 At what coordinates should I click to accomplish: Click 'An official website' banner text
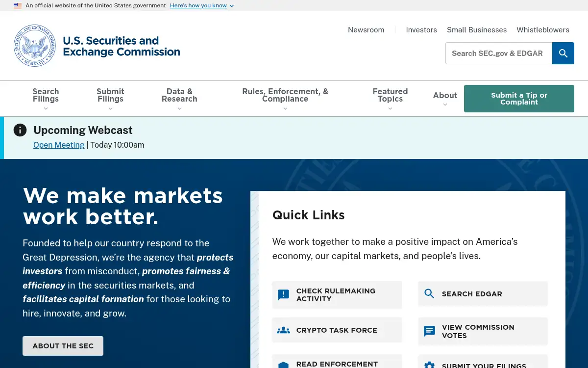[x=96, y=5]
